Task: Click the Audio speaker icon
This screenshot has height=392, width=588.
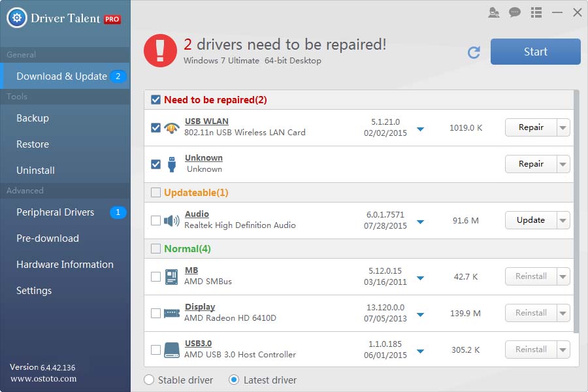Action: [172, 221]
